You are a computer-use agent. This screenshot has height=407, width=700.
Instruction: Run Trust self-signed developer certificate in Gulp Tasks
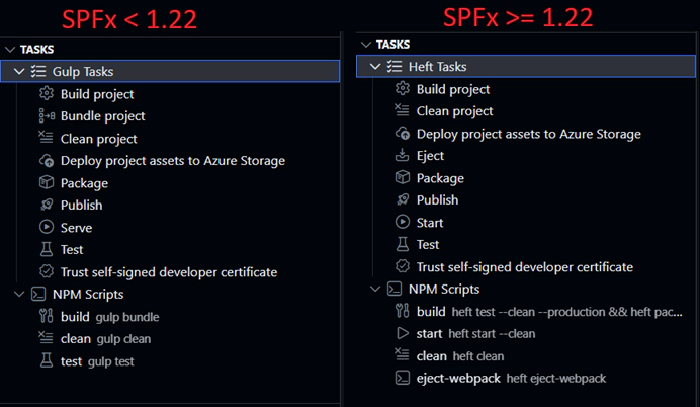[x=169, y=272]
